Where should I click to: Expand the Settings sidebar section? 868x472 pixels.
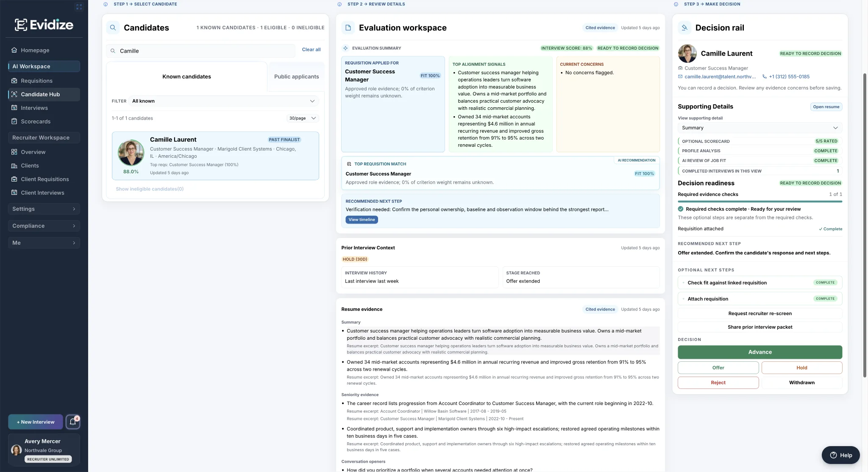pyautogui.click(x=44, y=209)
